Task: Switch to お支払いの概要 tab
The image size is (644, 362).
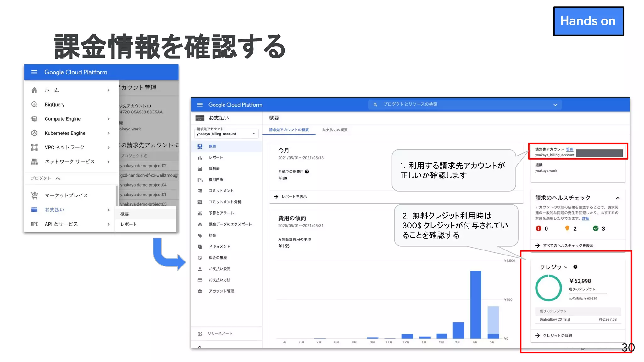Action: [x=335, y=130]
